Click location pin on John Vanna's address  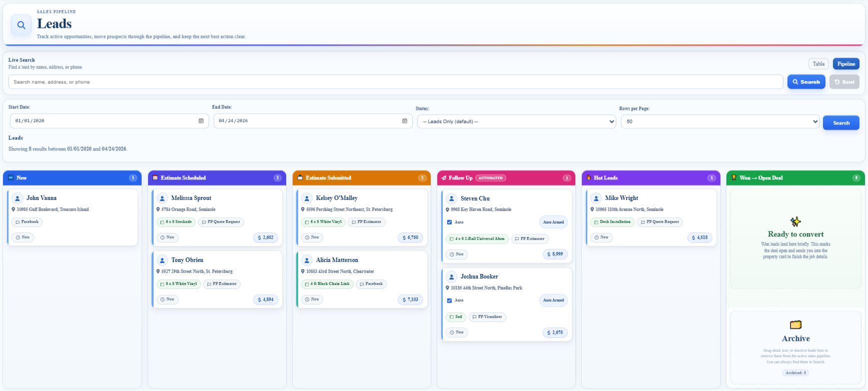pyautogui.click(x=14, y=209)
